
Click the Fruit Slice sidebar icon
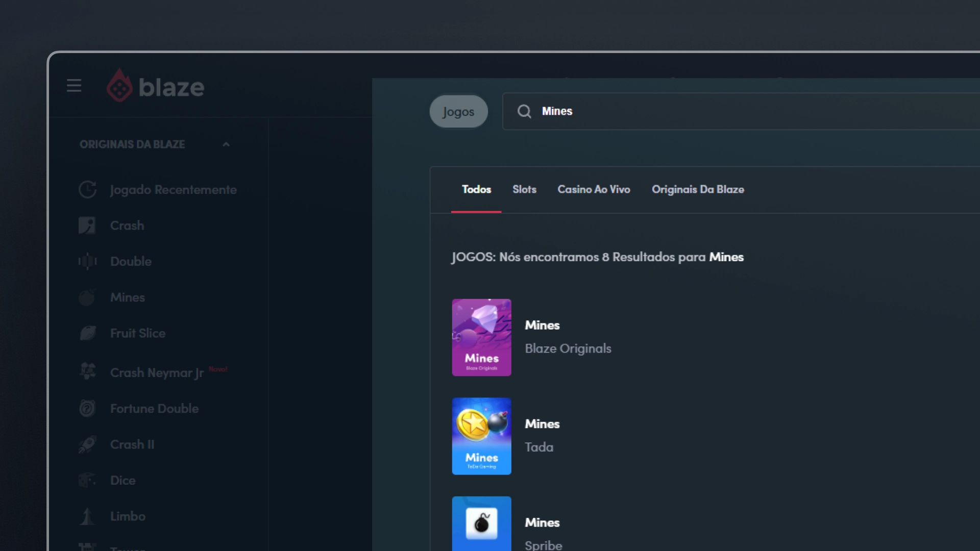click(x=87, y=333)
